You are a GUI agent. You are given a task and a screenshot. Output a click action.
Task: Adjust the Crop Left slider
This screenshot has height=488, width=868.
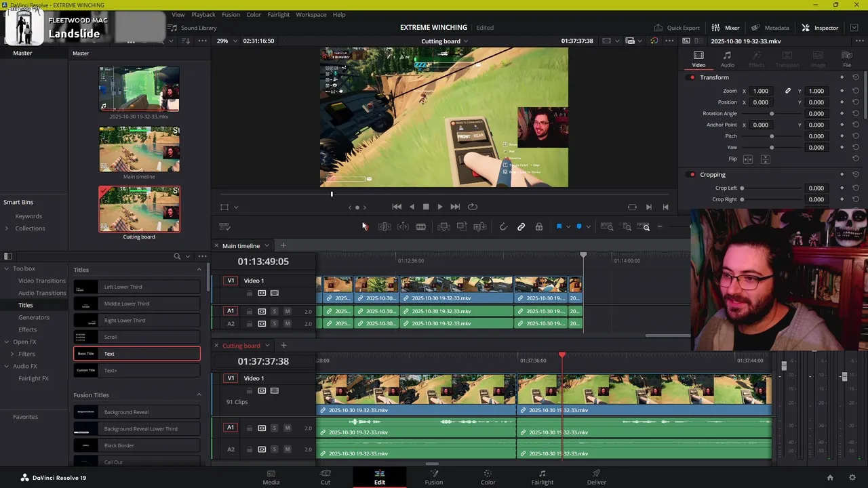[742, 188]
